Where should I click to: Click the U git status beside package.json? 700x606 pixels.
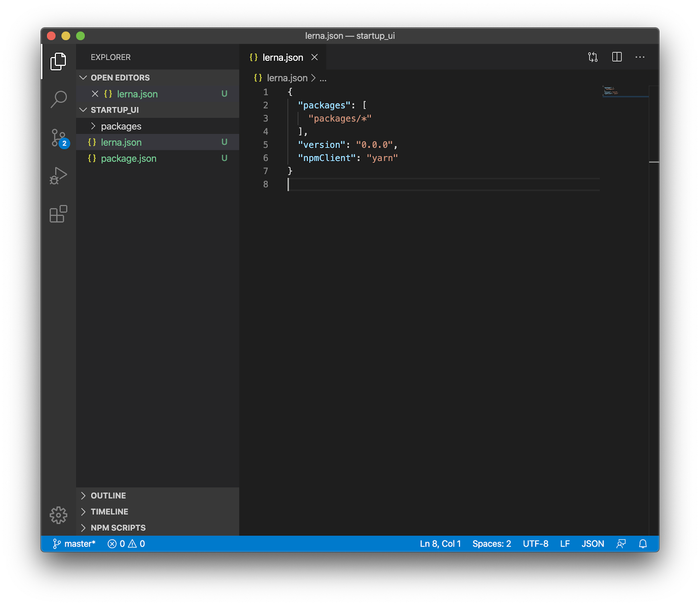pyautogui.click(x=224, y=158)
